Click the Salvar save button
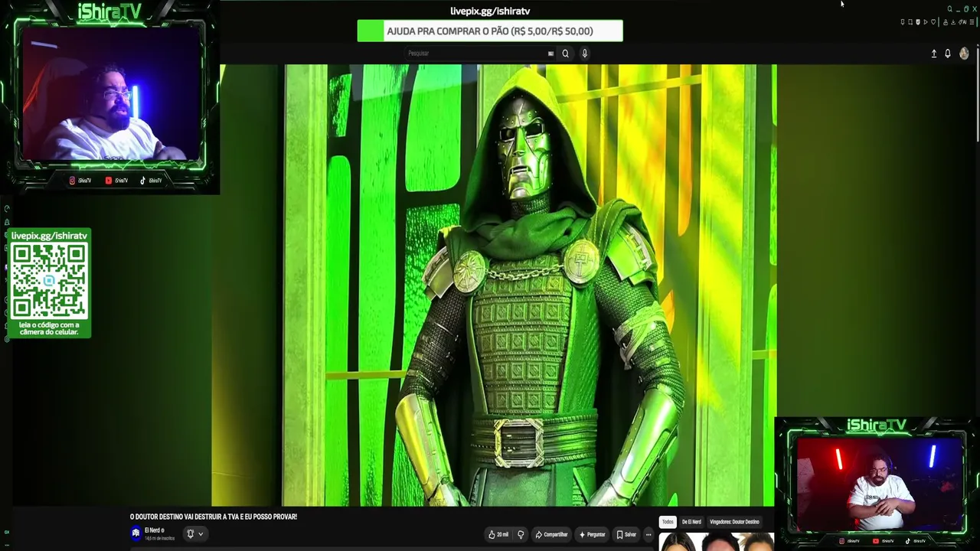Viewport: 980px width, 551px height. 626,534
